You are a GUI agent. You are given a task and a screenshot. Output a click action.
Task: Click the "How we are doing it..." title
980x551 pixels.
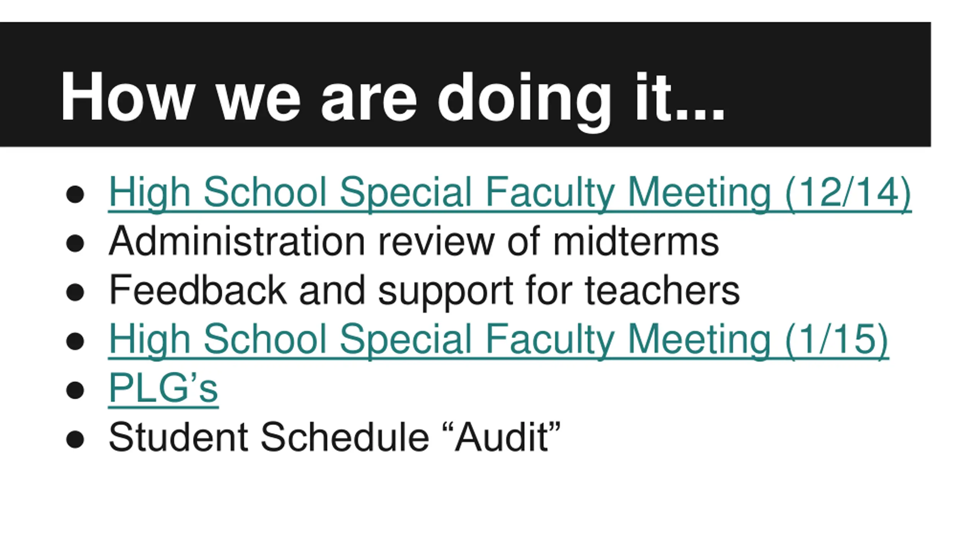tap(392, 97)
